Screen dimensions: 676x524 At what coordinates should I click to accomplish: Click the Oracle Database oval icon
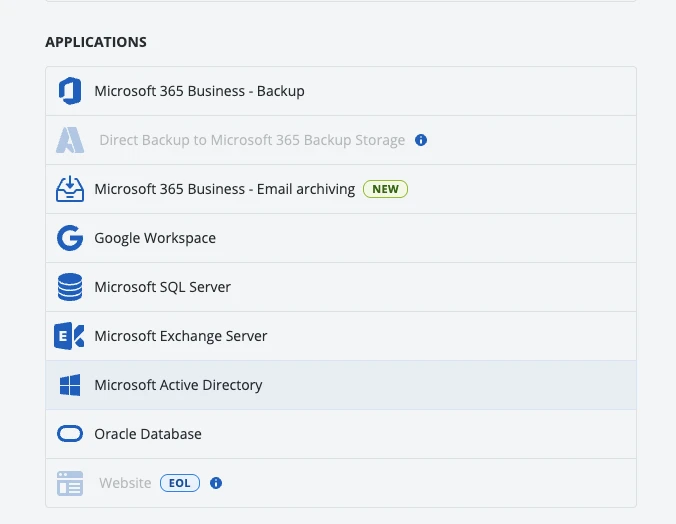click(70, 433)
